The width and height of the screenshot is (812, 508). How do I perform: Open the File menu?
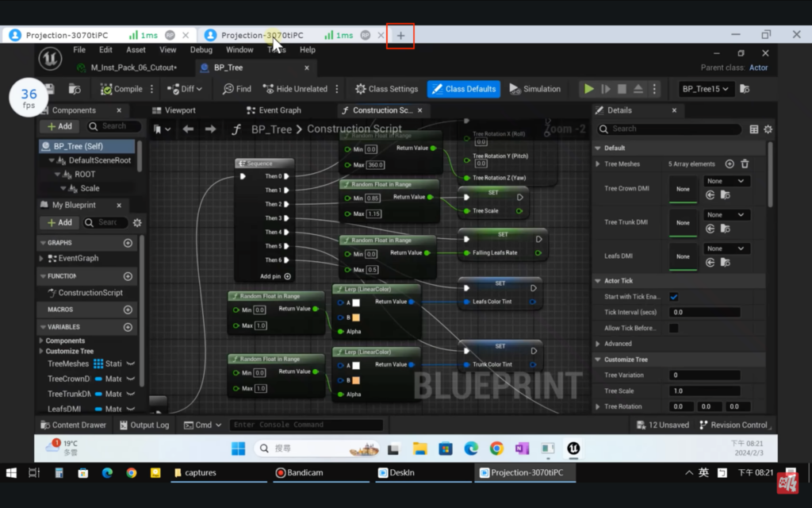tap(79, 50)
